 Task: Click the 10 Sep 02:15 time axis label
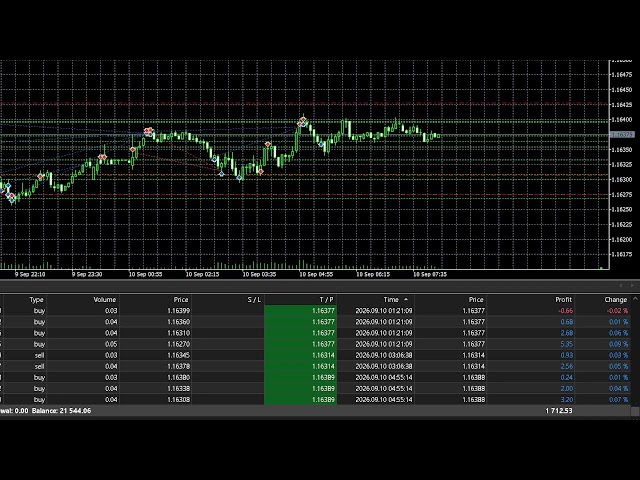tap(202, 274)
